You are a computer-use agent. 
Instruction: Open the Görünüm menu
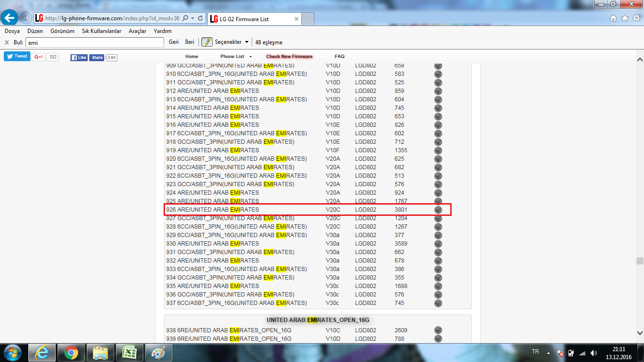coord(62,31)
